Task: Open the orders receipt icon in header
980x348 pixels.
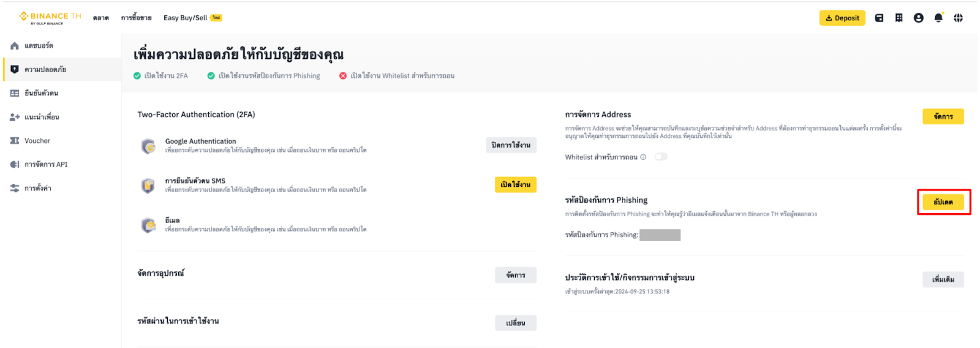Action: (x=899, y=18)
